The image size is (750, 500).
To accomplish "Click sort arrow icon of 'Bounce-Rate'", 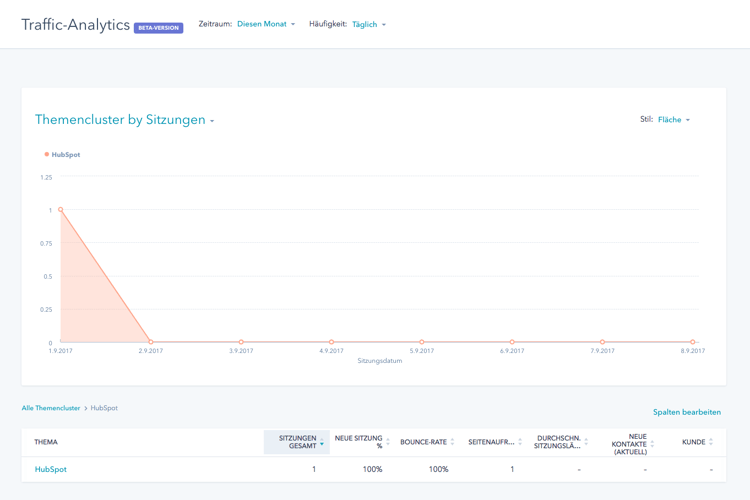I will 452,442.
